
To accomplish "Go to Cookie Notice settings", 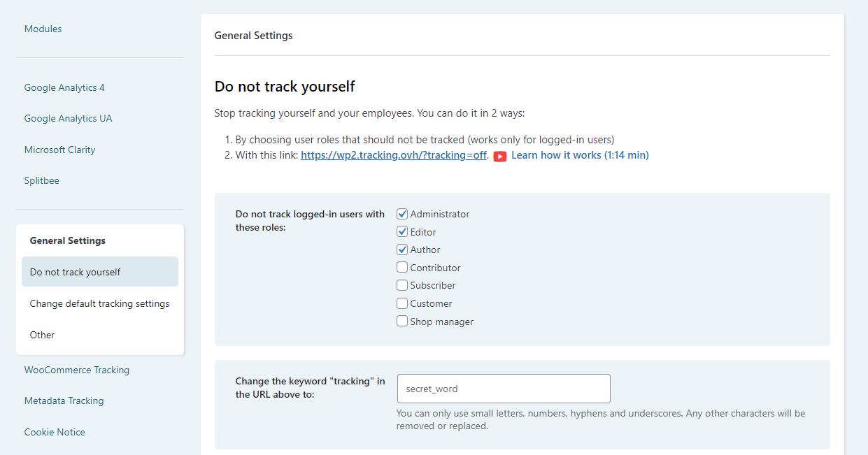I will coord(55,432).
